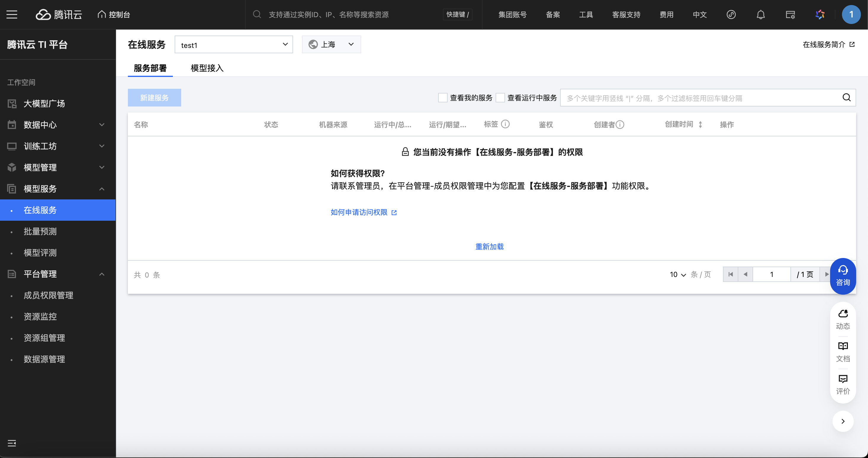
Task: Click the search magnifier in service filter
Action: coord(846,98)
